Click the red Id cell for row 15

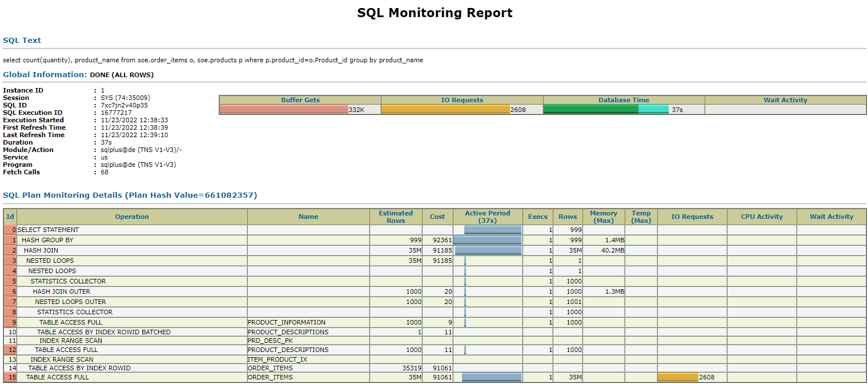coord(10,377)
